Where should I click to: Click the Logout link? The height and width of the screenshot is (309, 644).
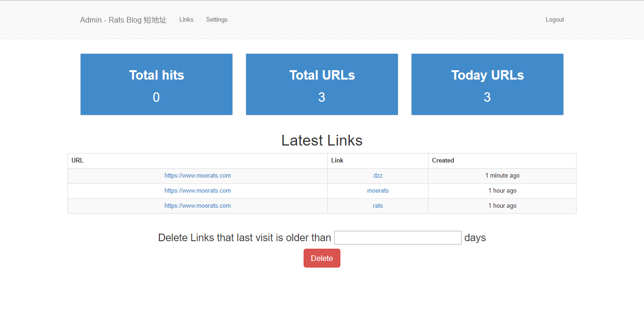click(x=554, y=20)
